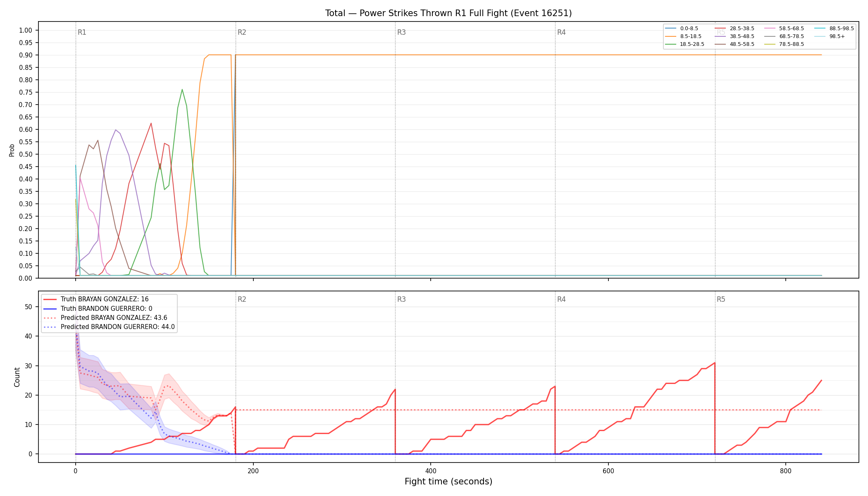Viewport: 868px width, 496px height.
Task: Click the R5 round marker in the Count chart
Action: coord(721,299)
